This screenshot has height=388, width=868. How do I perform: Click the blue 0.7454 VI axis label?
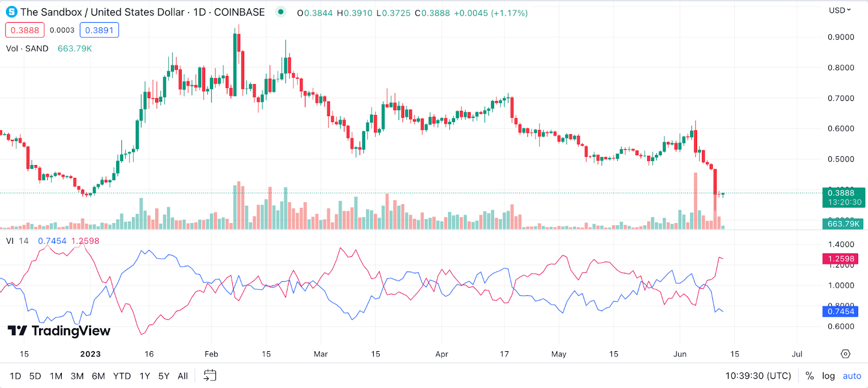pyautogui.click(x=841, y=311)
